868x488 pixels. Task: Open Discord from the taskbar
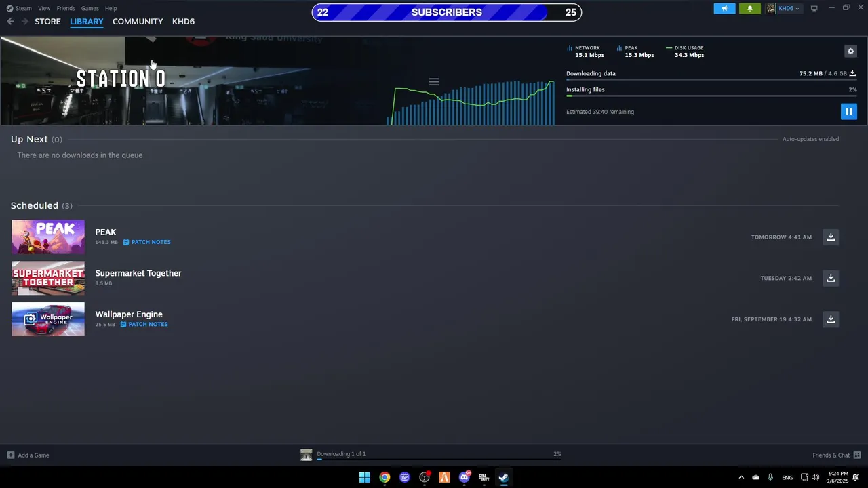click(465, 477)
